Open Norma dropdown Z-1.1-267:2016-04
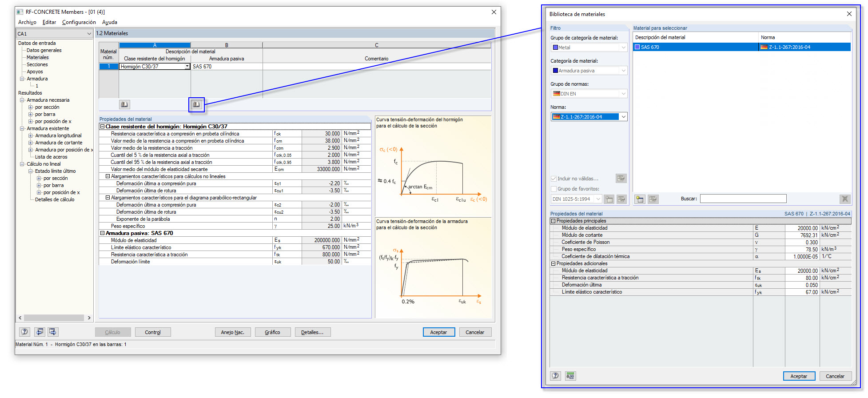The width and height of the screenshot is (868, 398). point(624,117)
